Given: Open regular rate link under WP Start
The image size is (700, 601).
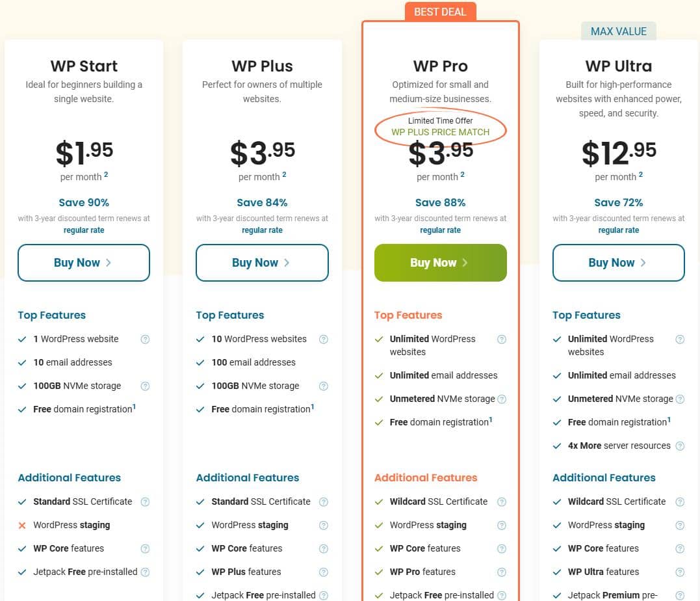Looking at the screenshot, I should point(84,230).
